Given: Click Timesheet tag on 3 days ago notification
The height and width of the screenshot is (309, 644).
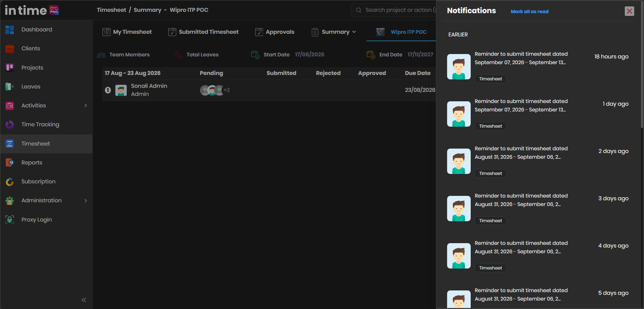Looking at the screenshot, I should tap(491, 221).
